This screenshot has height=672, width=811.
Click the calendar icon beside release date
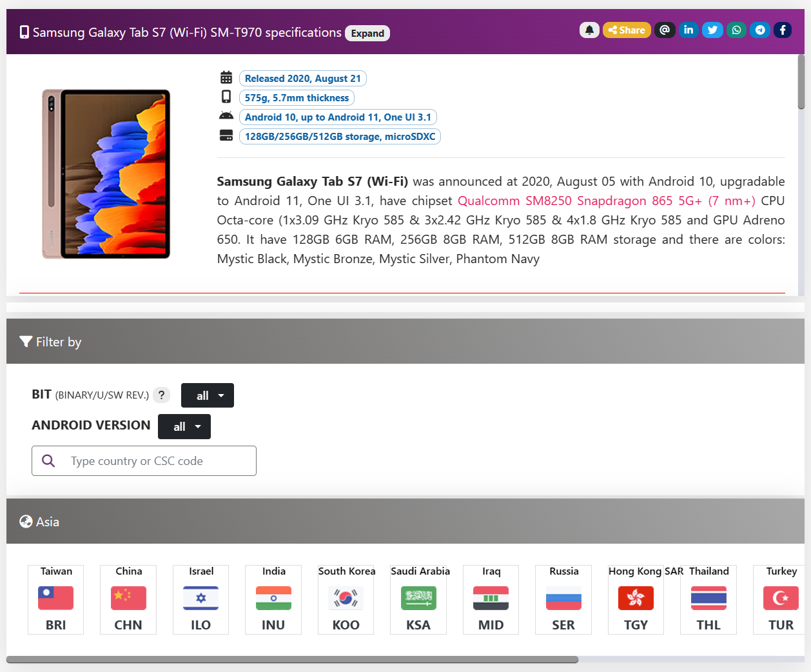(x=226, y=77)
